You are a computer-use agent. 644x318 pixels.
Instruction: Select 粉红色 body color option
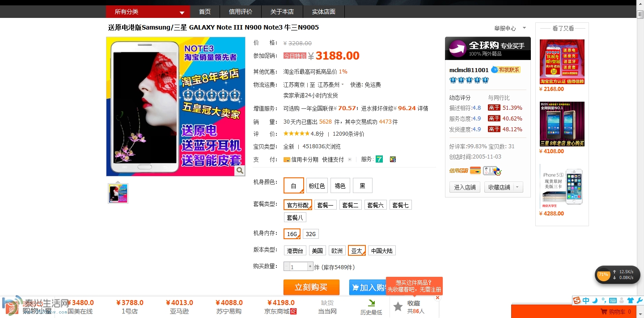pyautogui.click(x=317, y=185)
